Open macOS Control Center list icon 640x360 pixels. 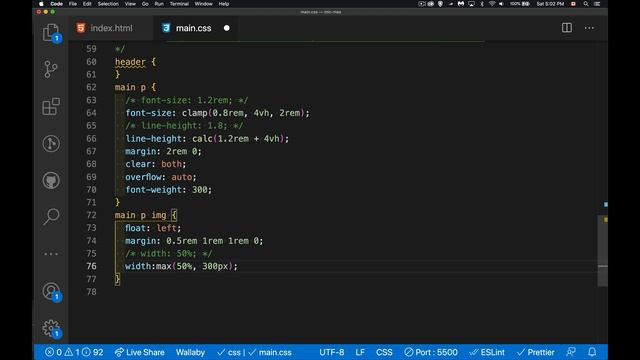[597, 4]
